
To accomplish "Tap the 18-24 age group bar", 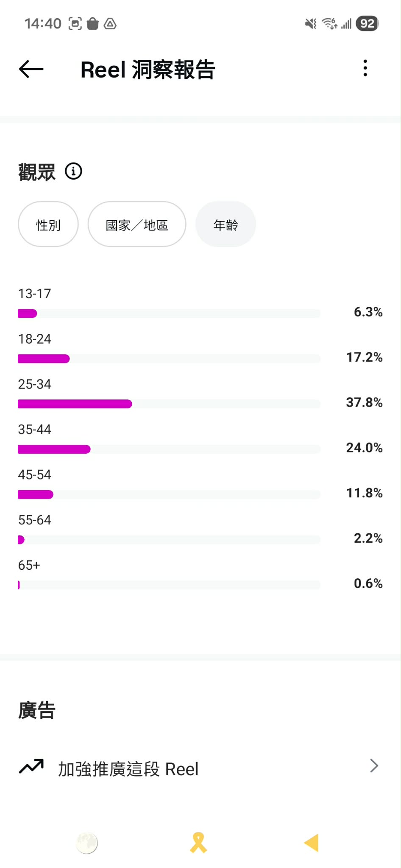I will 44,359.
